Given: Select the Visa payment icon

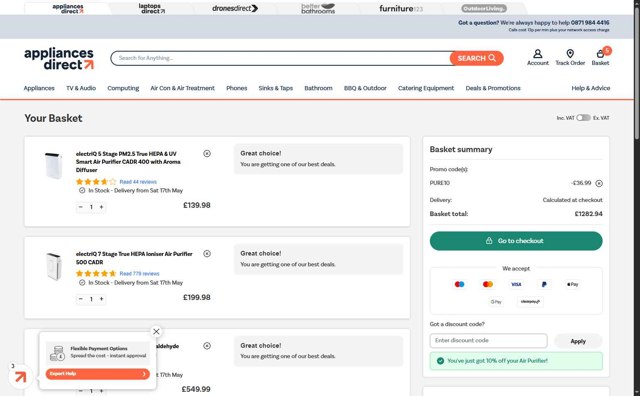Looking at the screenshot, I should click(516, 284).
